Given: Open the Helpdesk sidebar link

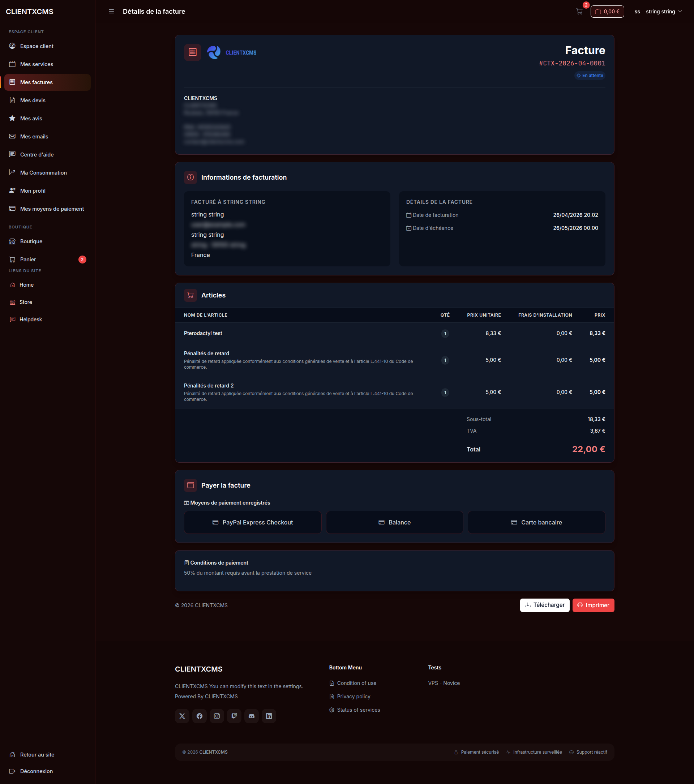Looking at the screenshot, I should tap(31, 319).
